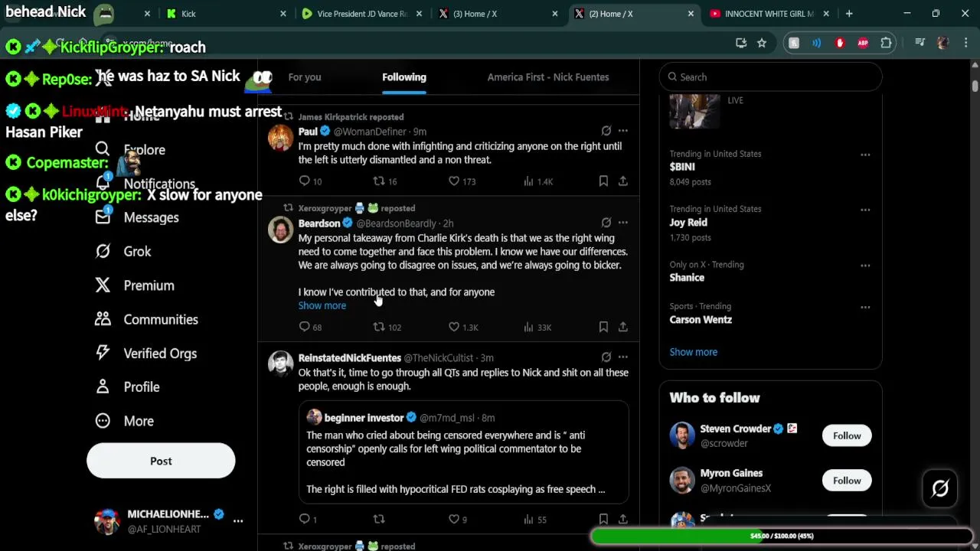
Task: Like ReinstatedNickFuentes post with 9 likes
Action: pos(453,519)
